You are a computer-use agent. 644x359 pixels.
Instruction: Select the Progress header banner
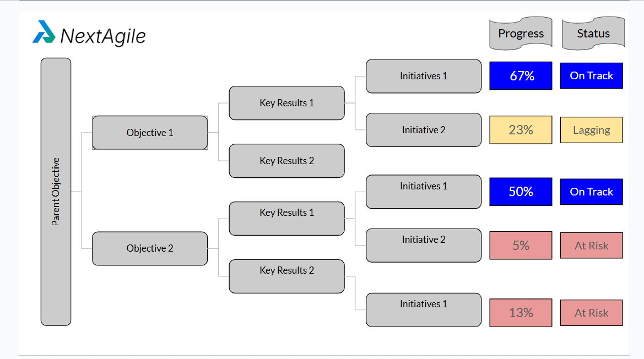tap(521, 34)
